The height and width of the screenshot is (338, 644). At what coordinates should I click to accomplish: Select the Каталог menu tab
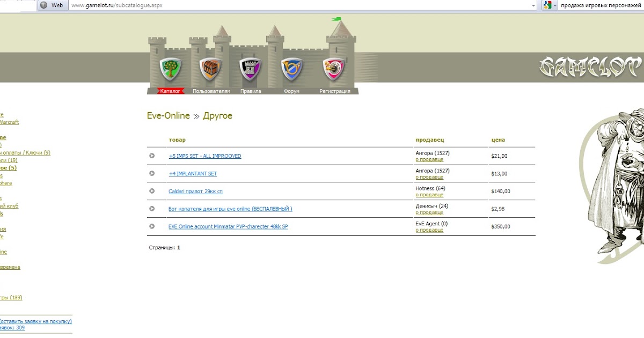click(171, 91)
